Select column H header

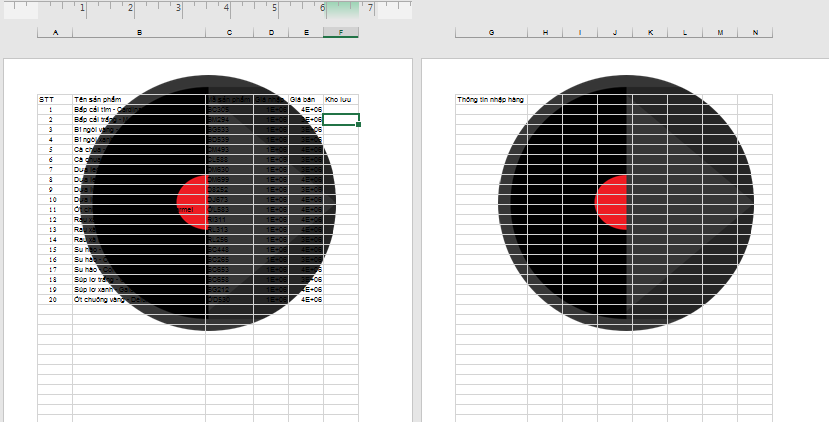coord(545,32)
